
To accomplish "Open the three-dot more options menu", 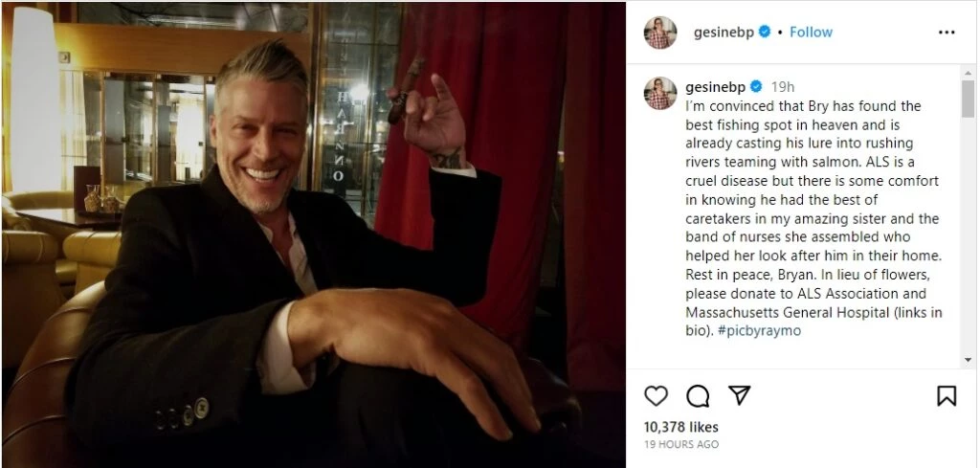I will pos(947,33).
